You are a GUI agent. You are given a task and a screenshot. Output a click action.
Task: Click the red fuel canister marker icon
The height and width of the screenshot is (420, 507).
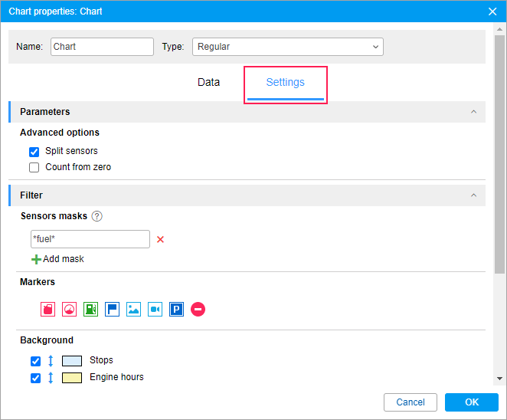48,310
